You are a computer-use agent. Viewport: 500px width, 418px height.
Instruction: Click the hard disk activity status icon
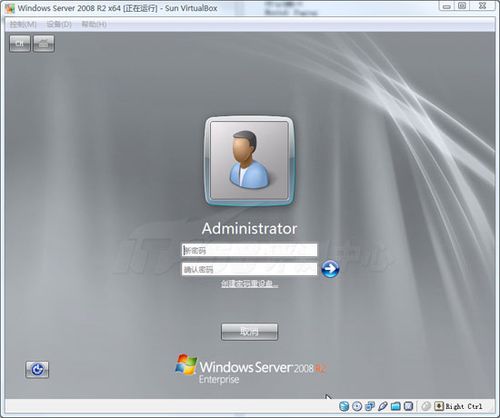344,406
